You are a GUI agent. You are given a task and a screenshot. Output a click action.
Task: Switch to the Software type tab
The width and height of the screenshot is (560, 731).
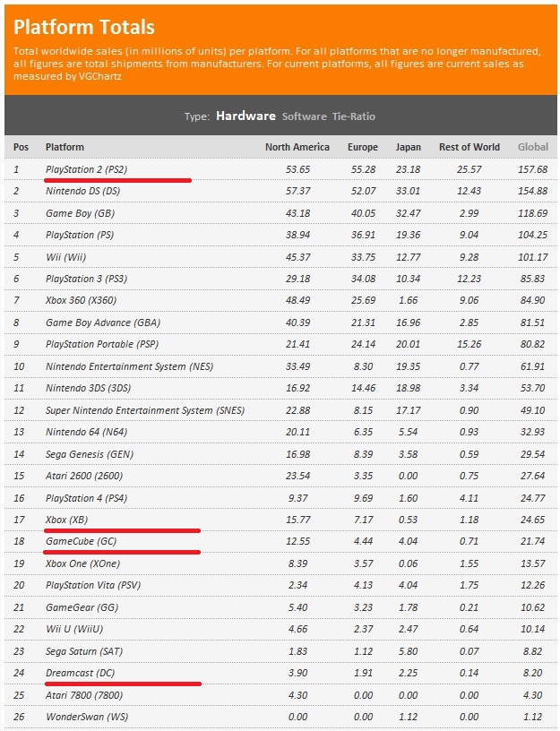coord(302,116)
